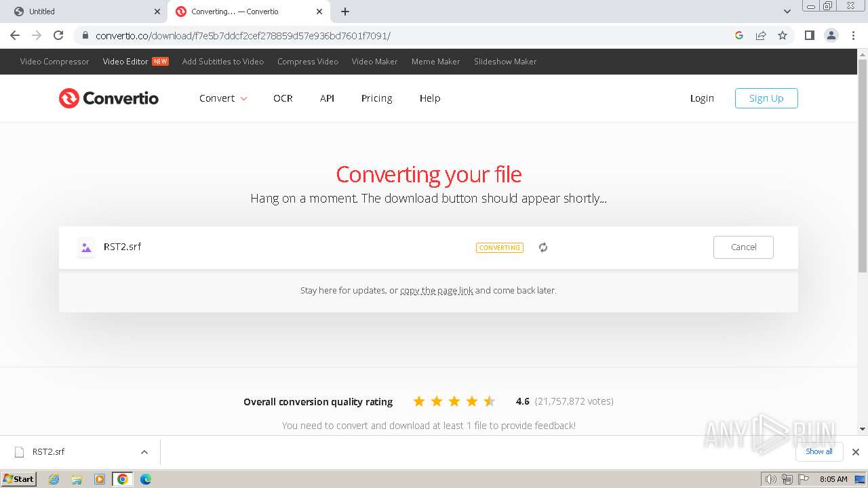This screenshot has height=488, width=868.
Task: Open the tab search dropdown arrow
Action: point(787,12)
